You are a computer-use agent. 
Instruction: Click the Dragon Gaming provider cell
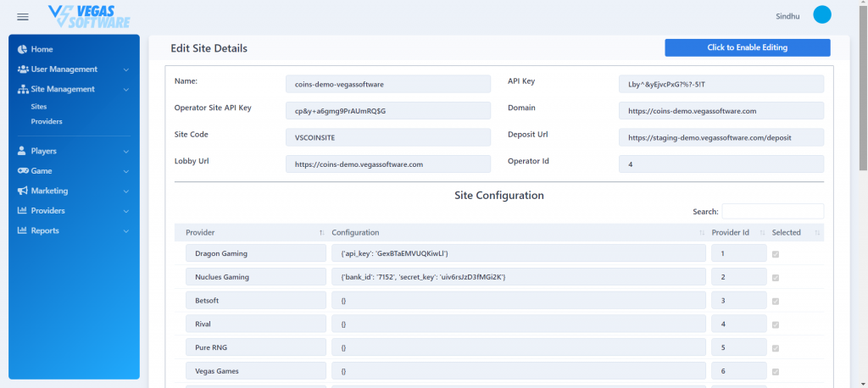tap(256, 253)
